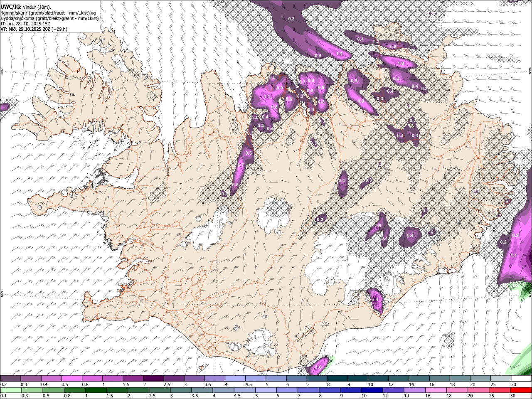The image size is (532, 399).
Task: Click the upper legend swatch labeled 0.2
Action: (x=10, y=378)
